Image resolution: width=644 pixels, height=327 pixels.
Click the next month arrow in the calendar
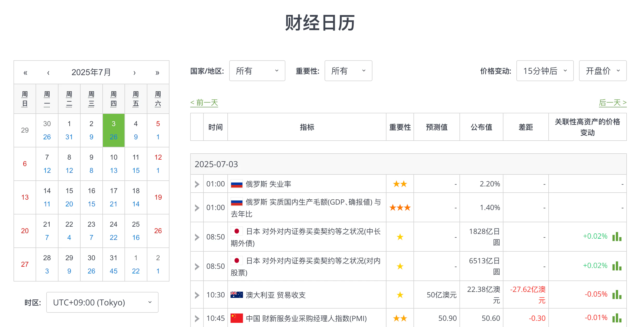coord(134,72)
